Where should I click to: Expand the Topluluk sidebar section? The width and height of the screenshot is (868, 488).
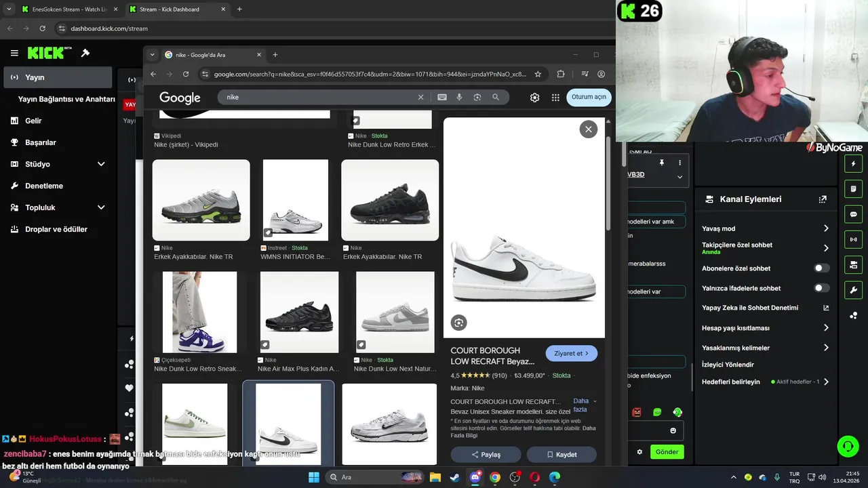[x=101, y=207]
